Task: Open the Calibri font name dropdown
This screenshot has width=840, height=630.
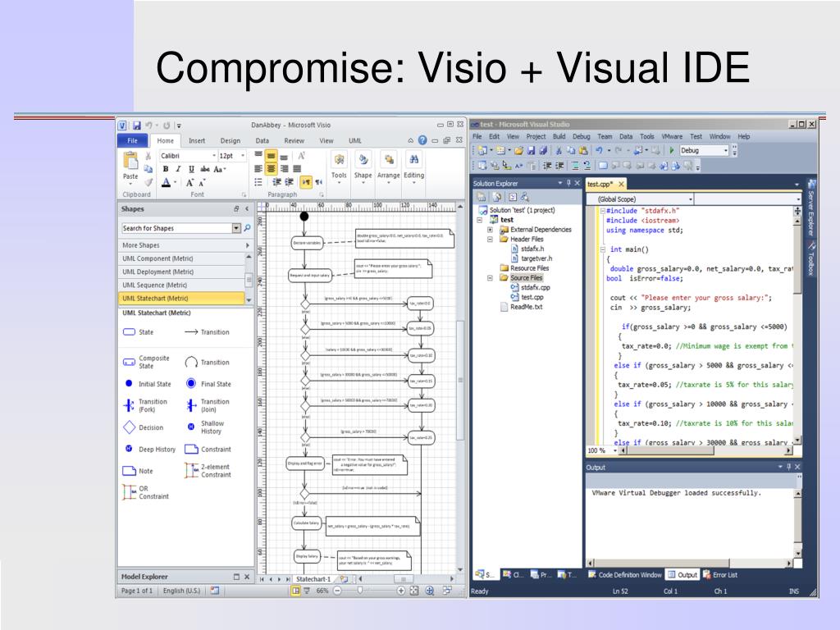Action: [214, 155]
